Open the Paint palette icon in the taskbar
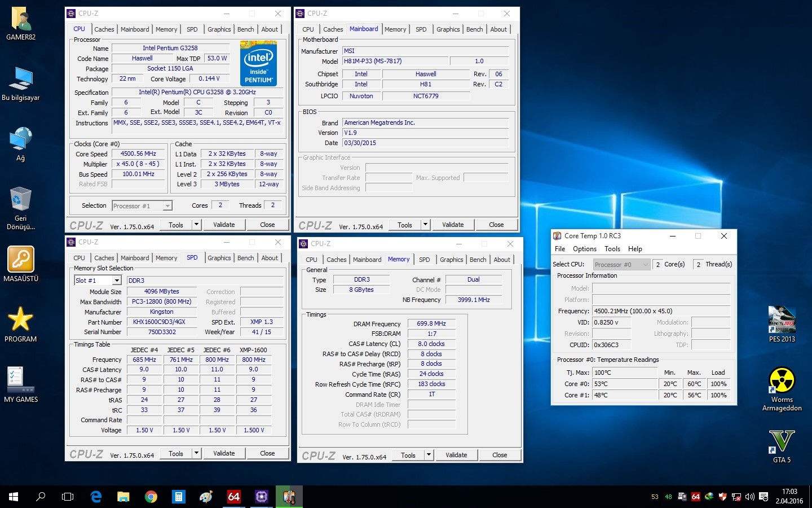812x508 pixels. (x=206, y=497)
